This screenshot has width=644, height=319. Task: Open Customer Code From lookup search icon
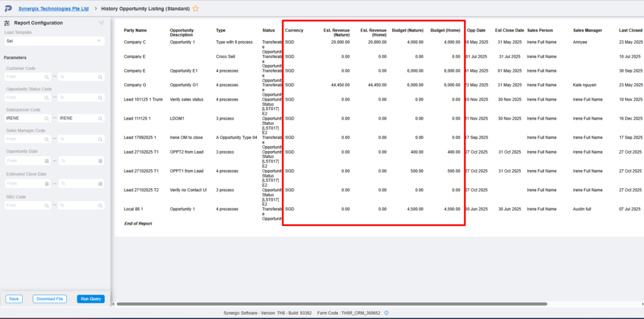click(47, 77)
